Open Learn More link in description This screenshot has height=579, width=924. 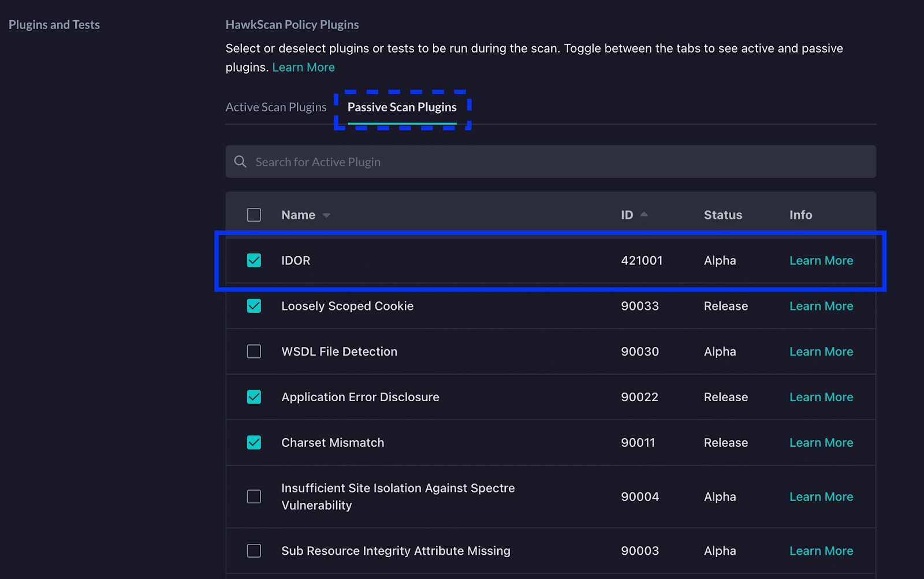point(303,68)
